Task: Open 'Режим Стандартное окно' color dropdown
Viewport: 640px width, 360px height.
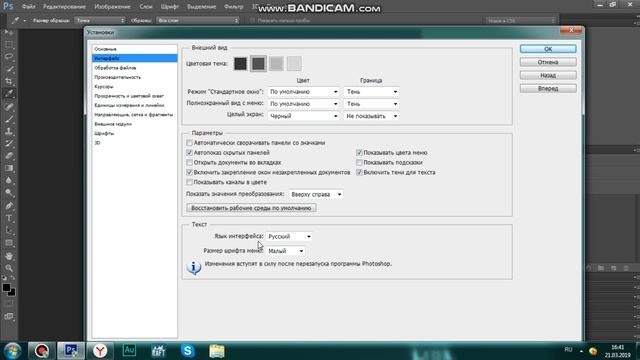Action: (x=304, y=92)
